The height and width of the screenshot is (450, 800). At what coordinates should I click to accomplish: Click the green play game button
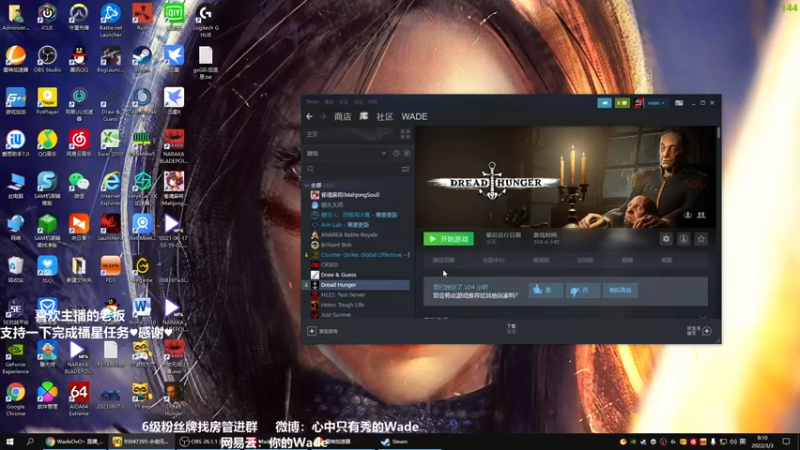(448, 239)
